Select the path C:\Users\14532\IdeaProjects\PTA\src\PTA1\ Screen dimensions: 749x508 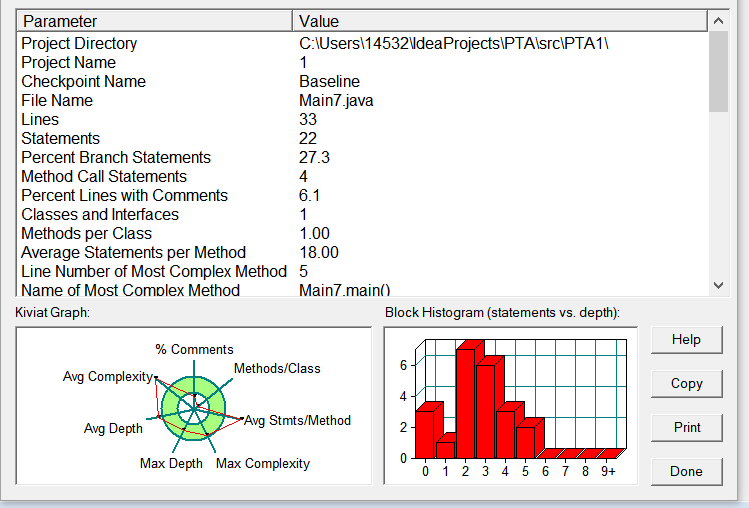(454, 43)
